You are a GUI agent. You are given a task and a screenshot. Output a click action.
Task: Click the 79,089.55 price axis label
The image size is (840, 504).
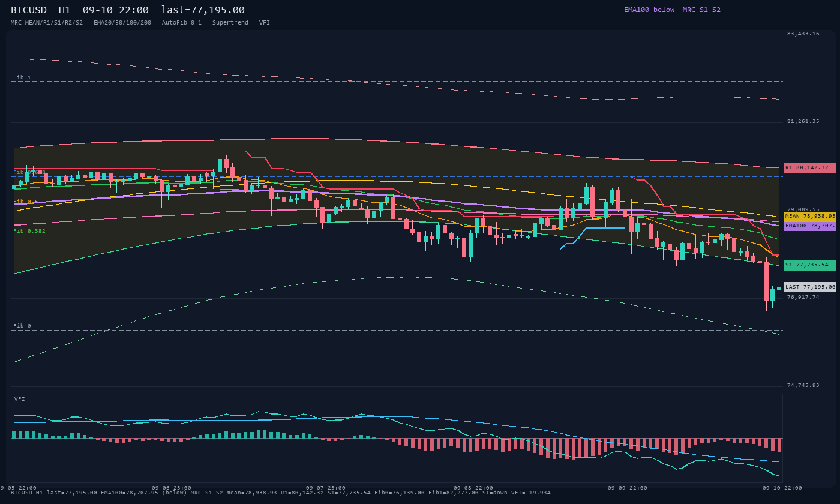pyautogui.click(x=803, y=209)
